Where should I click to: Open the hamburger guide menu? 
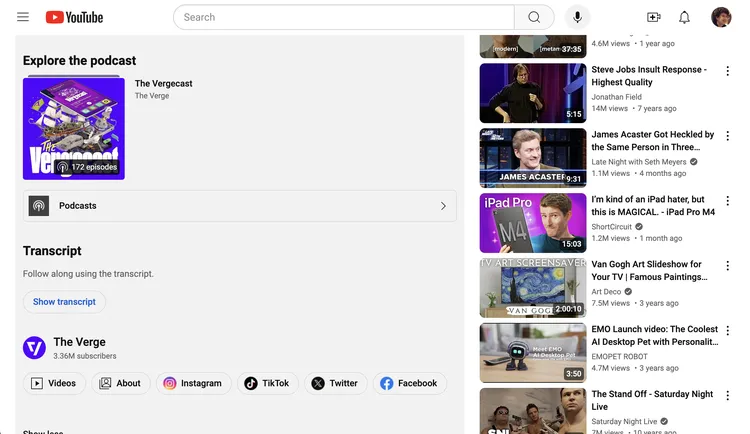coord(23,17)
